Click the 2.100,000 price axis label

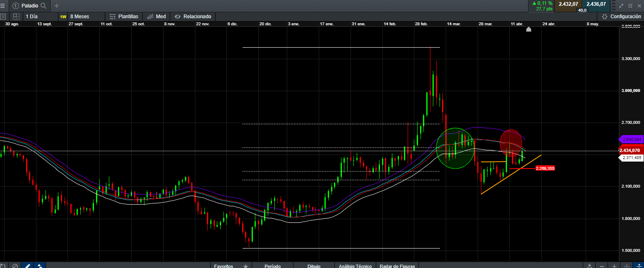[631, 187]
